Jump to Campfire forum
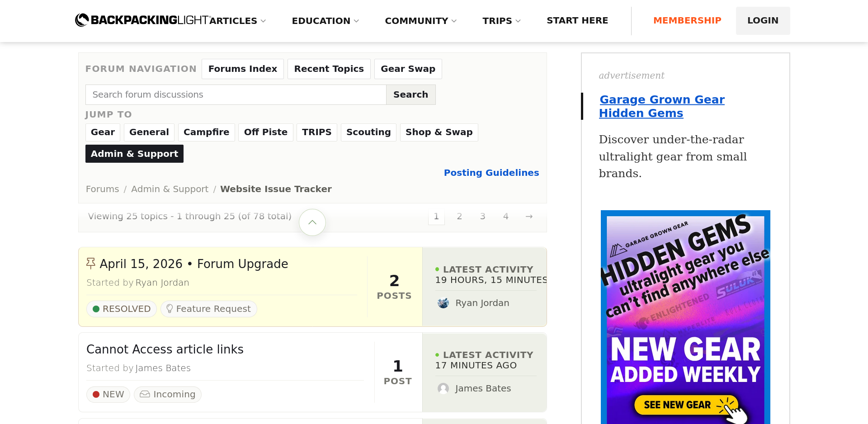 [x=207, y=132]
